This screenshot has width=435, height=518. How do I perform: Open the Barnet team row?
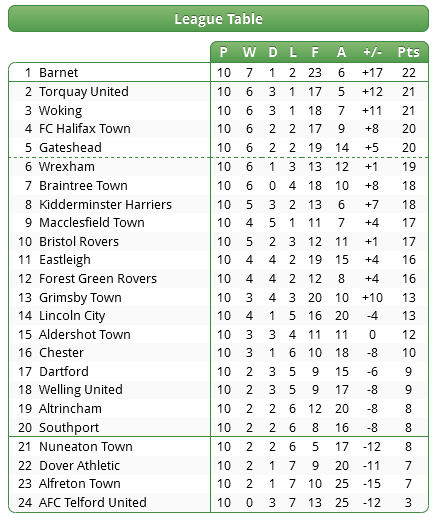click(218, 72)
